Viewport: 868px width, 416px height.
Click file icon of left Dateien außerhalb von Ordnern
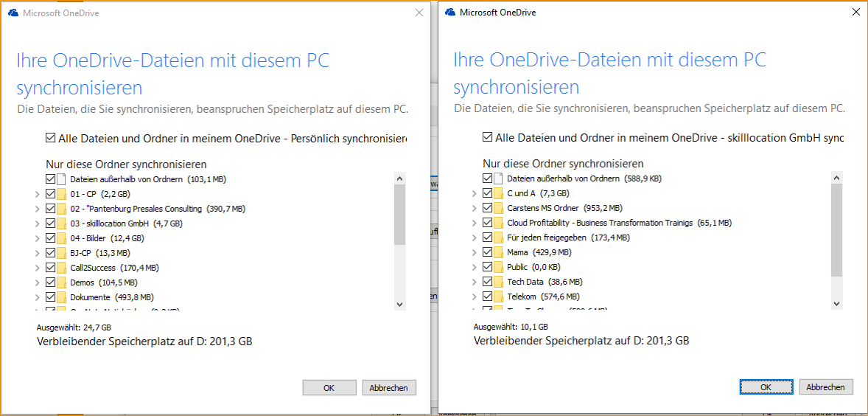(62, 179)
